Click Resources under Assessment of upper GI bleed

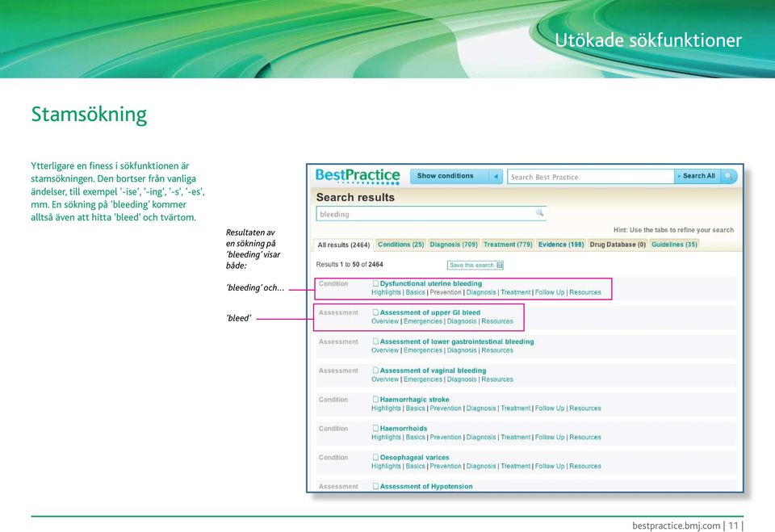pos(497,320)
